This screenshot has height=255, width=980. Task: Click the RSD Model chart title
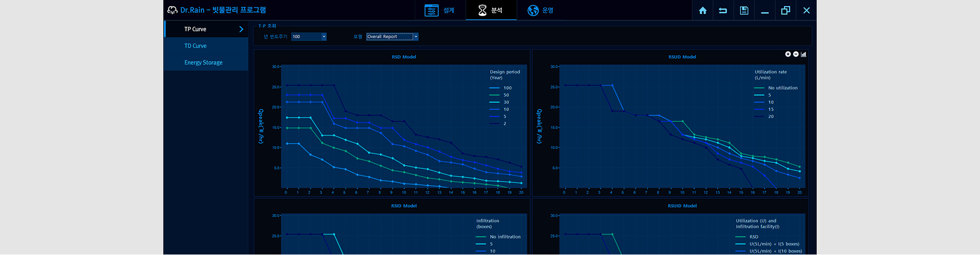(404, 57)
